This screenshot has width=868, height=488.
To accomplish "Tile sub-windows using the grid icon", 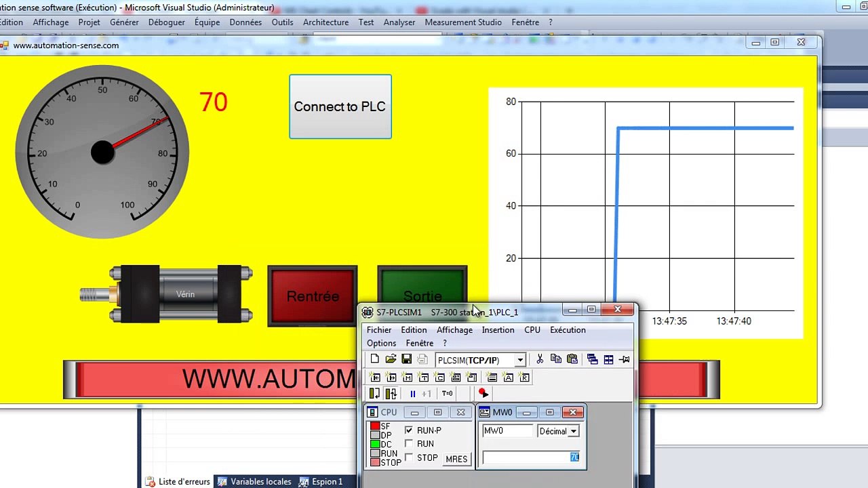I will click(x=608, y=359).
